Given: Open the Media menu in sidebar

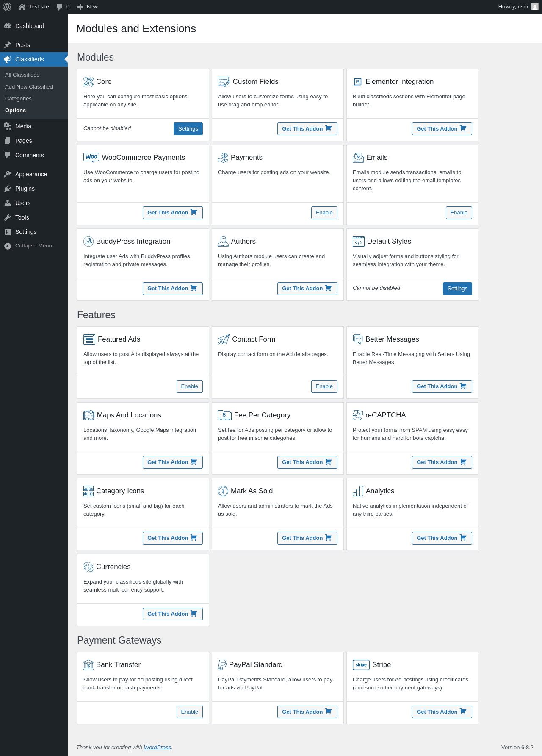Looking at the screenshot, I should [34, 126].
